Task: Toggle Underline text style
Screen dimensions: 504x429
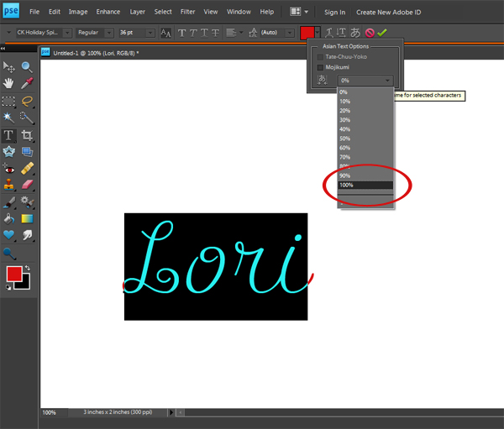Action: click(x=204, y=33)
